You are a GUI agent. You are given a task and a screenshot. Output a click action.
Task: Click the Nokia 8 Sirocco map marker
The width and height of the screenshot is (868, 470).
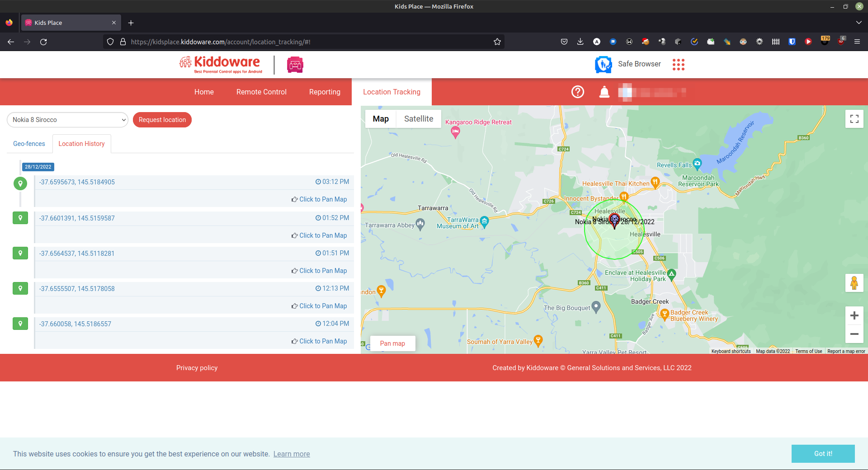614,221
